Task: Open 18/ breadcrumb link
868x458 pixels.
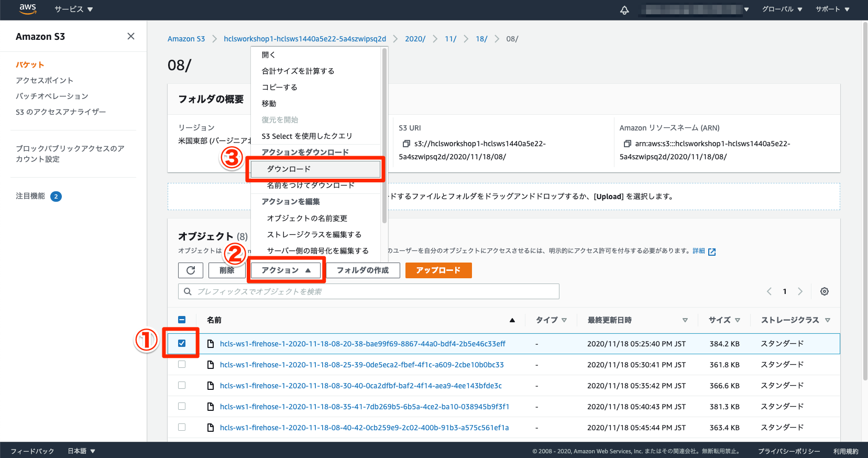Action: click(481, 39)
